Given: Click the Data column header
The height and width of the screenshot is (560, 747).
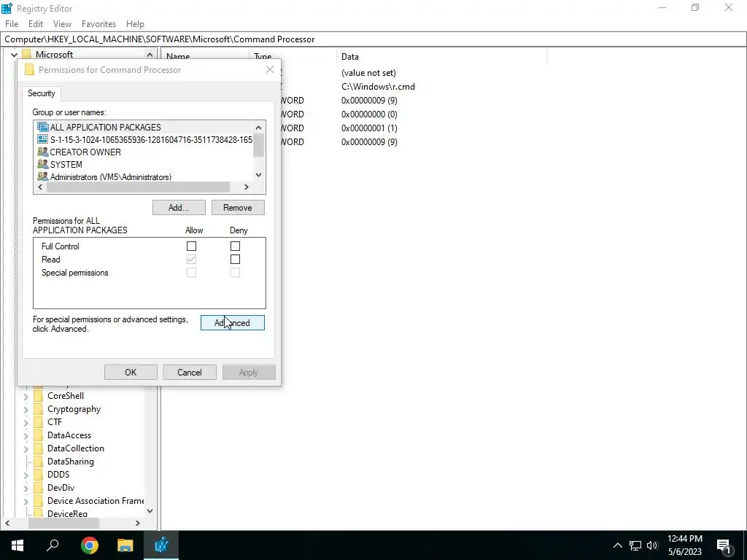Looking at the screenshot, I should coord(441,57).
